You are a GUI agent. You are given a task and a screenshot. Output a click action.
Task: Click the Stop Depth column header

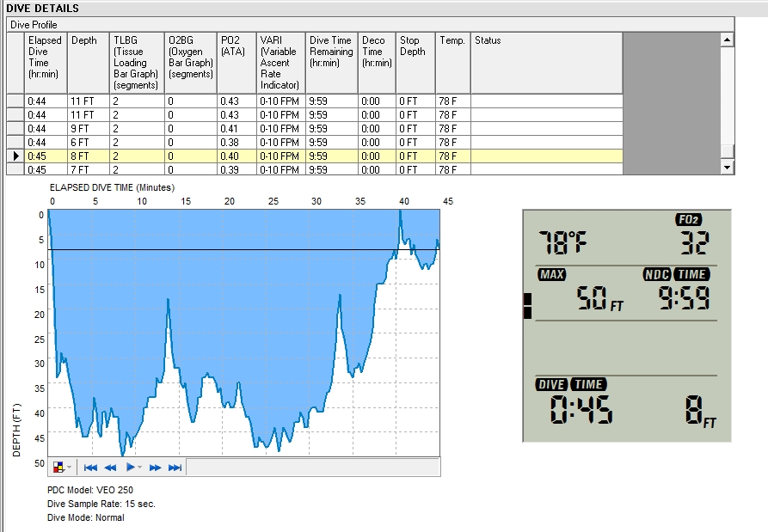pyautogui.click(x=415, y=63)
